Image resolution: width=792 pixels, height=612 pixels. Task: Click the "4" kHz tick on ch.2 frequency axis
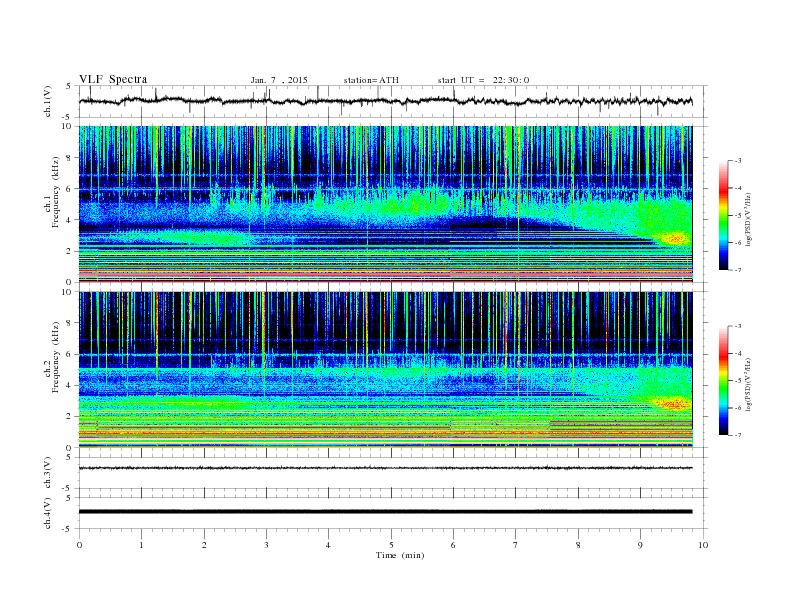69,385
